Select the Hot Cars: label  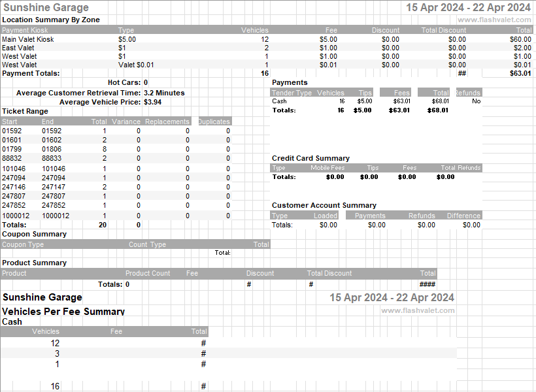tap(124, 82)
